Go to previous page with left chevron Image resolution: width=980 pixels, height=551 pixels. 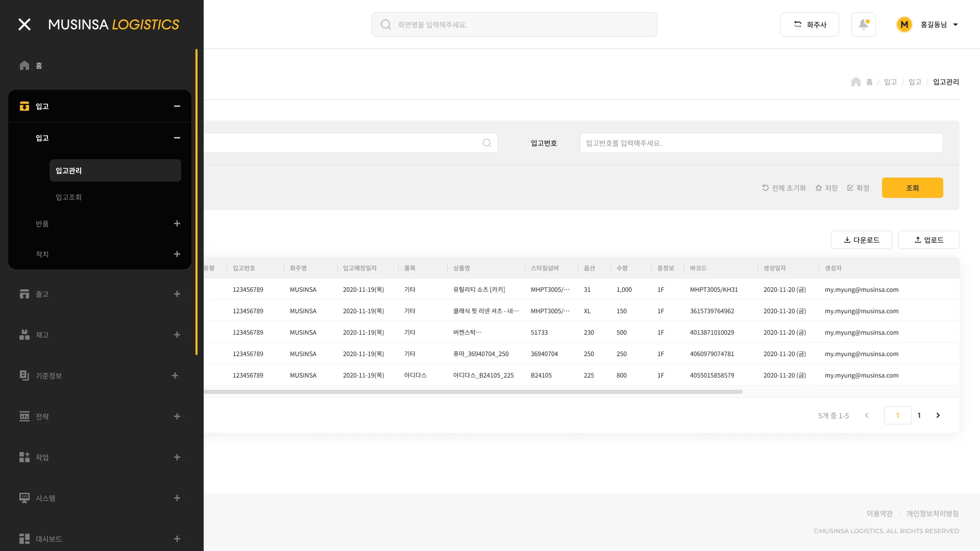[867, 415]
